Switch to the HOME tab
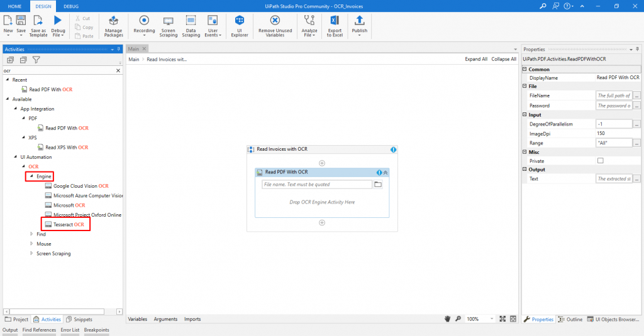The image size is (644, 336). [x=15, y=6]
